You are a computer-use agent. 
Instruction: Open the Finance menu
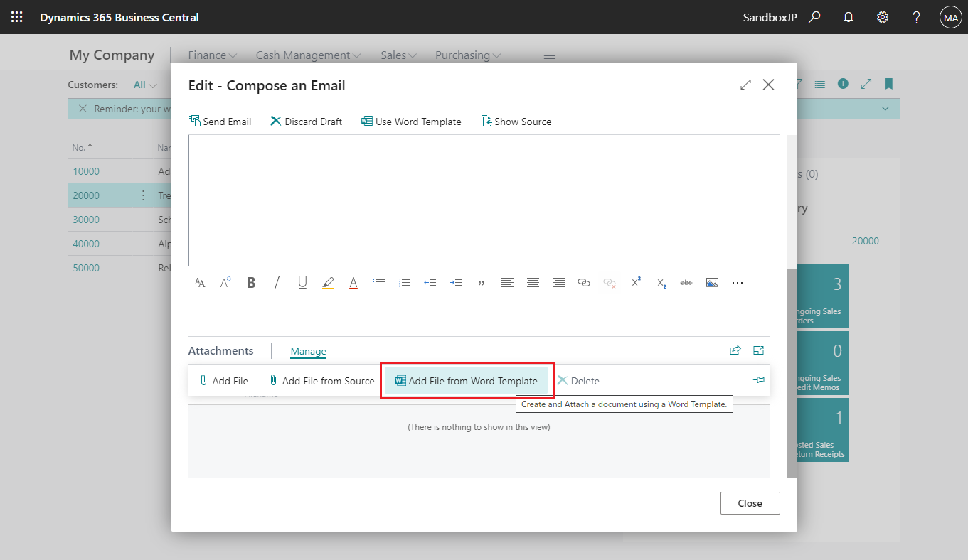coord(211,55)
